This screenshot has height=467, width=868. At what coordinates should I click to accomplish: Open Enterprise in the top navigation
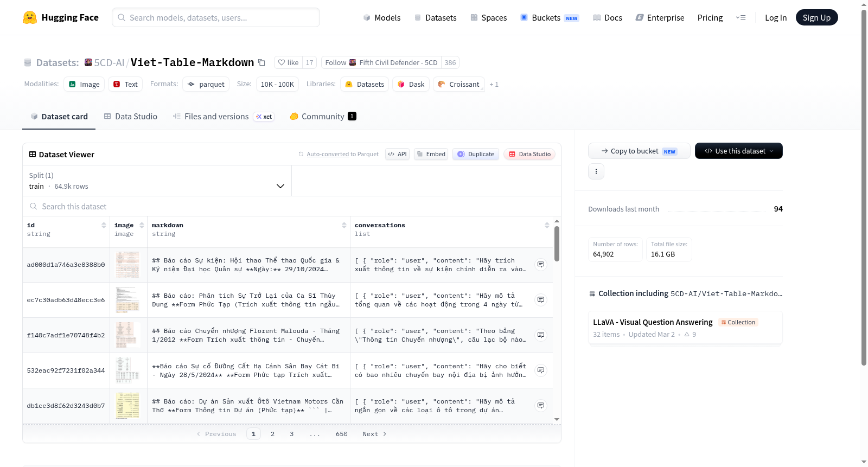pos(660,17)
